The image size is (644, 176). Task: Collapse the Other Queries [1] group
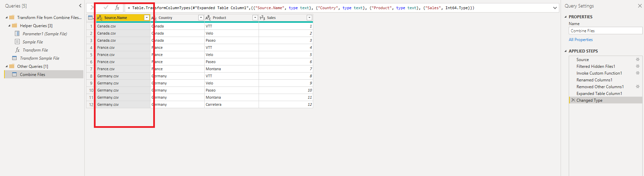6,66
